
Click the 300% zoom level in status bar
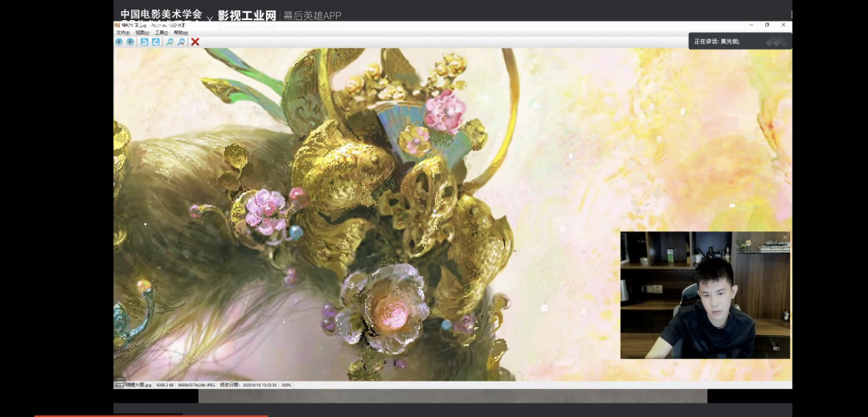point(285,385)
